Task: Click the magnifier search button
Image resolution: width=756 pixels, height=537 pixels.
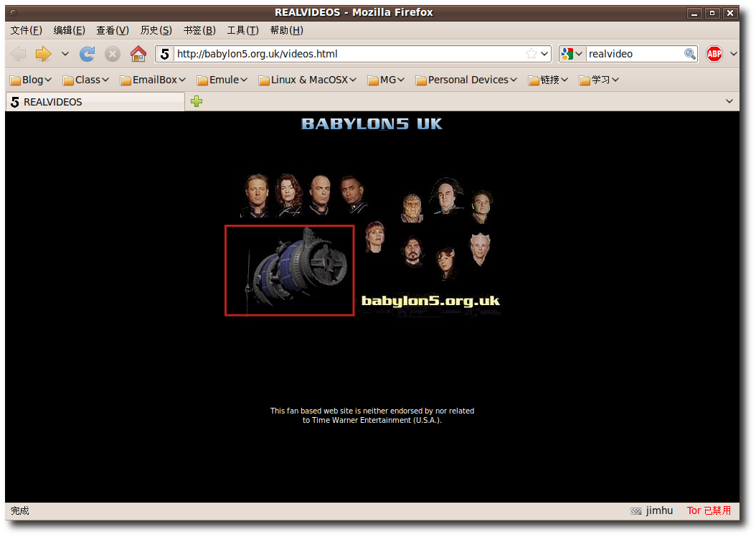Action: pos(690,54)
